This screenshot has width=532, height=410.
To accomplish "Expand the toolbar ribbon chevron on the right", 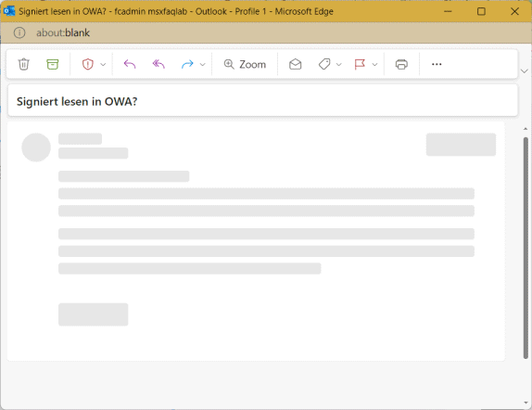I will 525,71.
